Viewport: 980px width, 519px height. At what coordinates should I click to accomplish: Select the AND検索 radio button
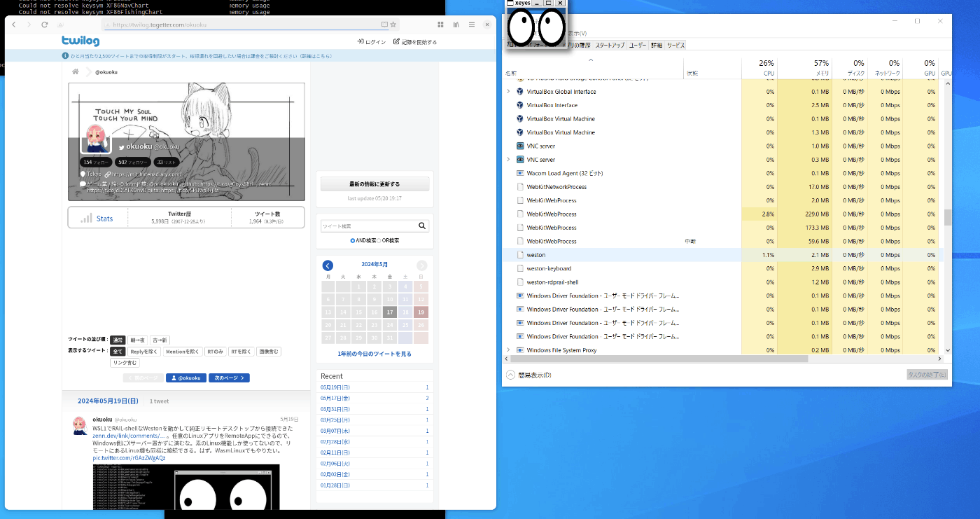[x=353, y=240]
